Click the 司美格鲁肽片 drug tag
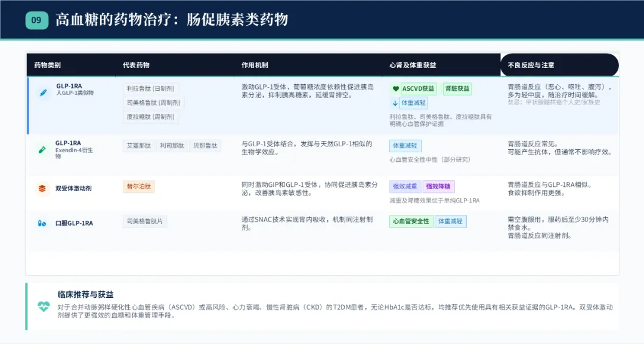Image resolution: width=644 pixels, height=363 pixels. [x=144, y=221]
